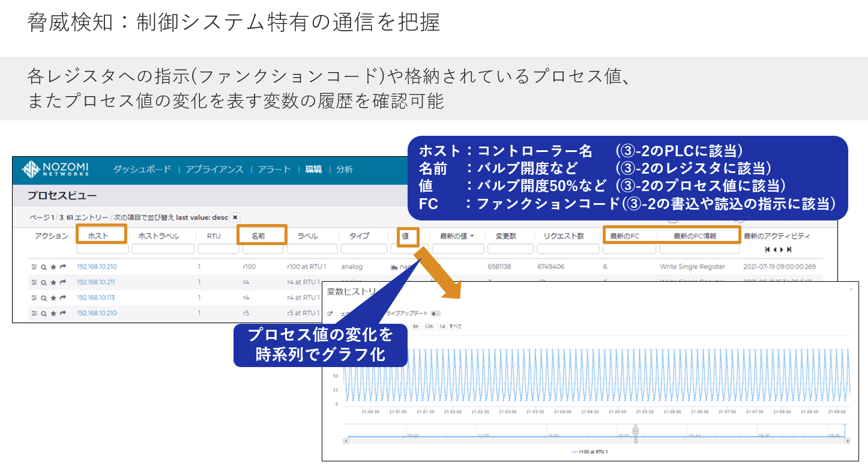
Task: Toggle the ライブアップデート switch
Action: 435,314
